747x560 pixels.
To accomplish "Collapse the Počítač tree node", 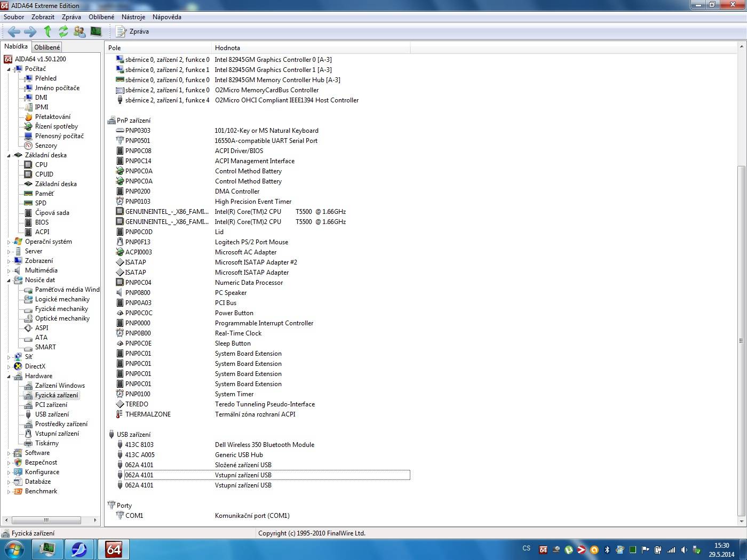I will 9,69.
